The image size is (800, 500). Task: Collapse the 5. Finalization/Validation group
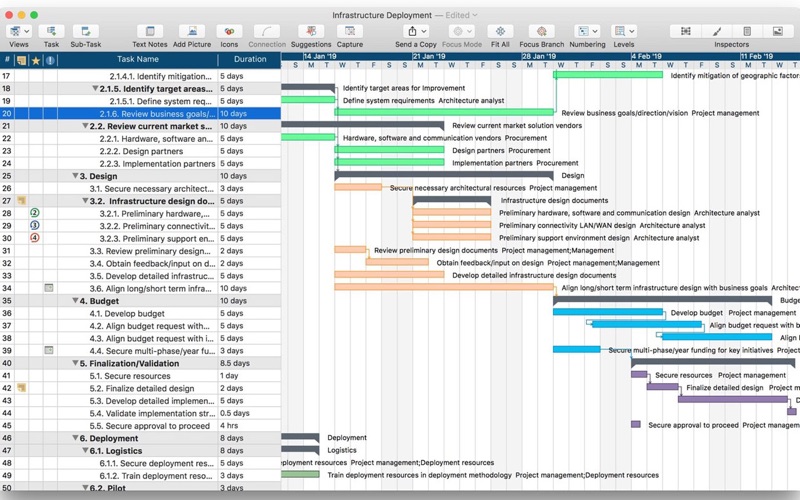pyautogui.click(x=75, y=364)
